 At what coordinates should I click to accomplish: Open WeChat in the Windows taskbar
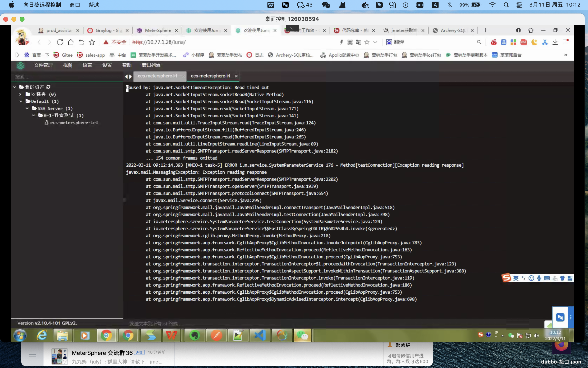click(302, 336)
